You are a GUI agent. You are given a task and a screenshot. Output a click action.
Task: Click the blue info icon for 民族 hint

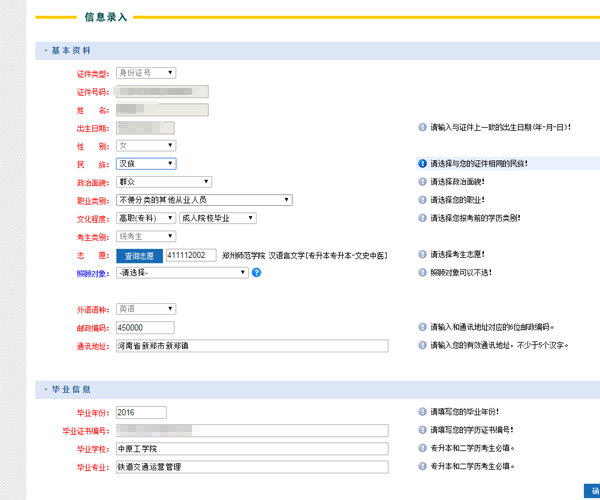422,164
